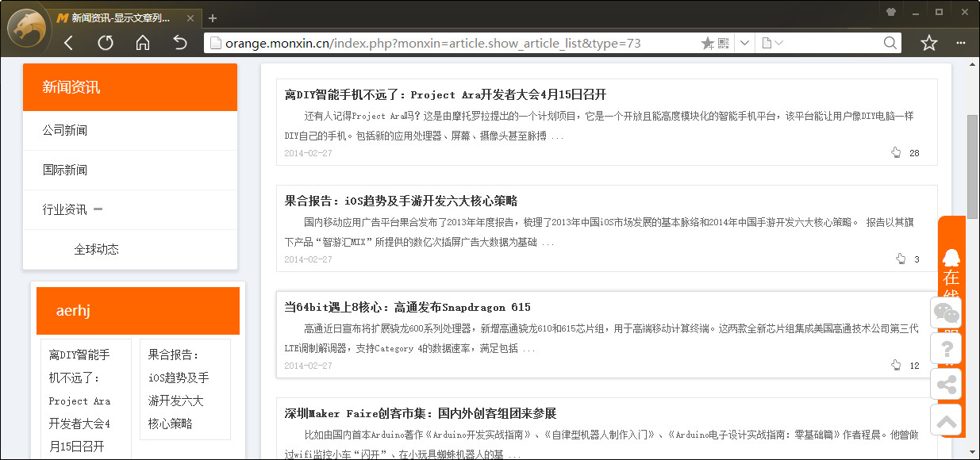The width and height of the screenshot is (980, 460).
Task: Open the help question mark icon
Action: pyautogui.click(x=946, y=348)
